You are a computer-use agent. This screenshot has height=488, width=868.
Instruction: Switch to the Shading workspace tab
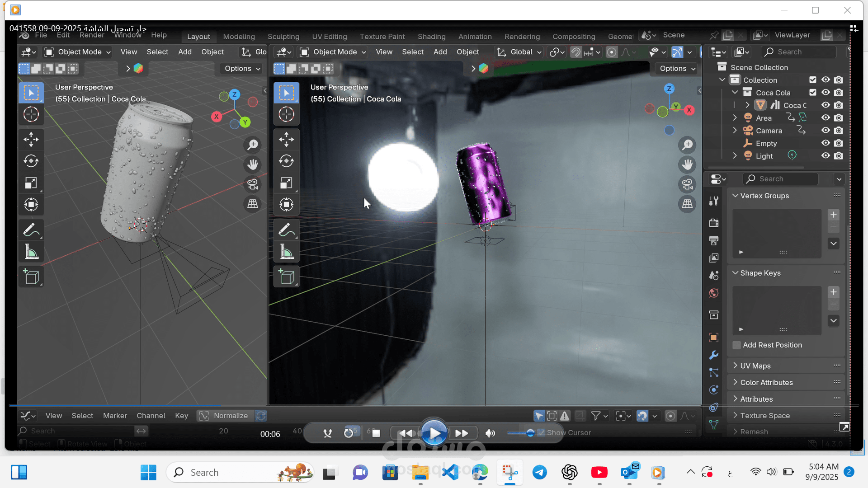point(431,37)
